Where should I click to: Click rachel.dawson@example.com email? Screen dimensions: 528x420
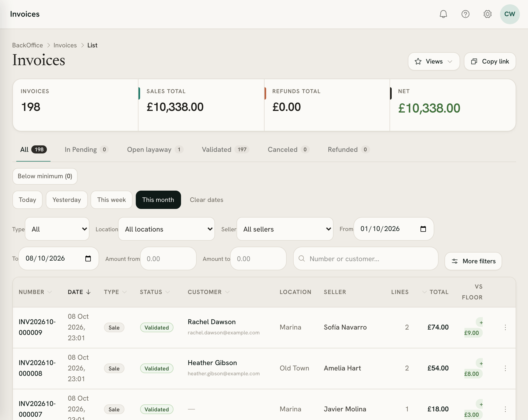click(224, 333)
